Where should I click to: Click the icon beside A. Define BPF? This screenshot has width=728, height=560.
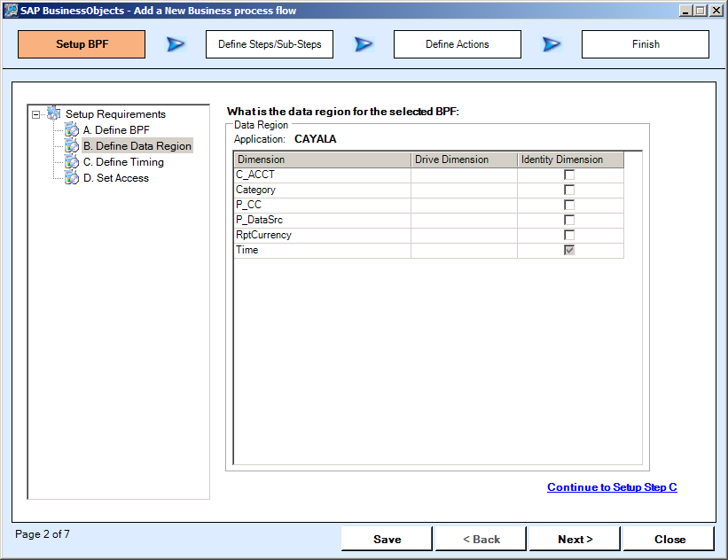point(71,130)
